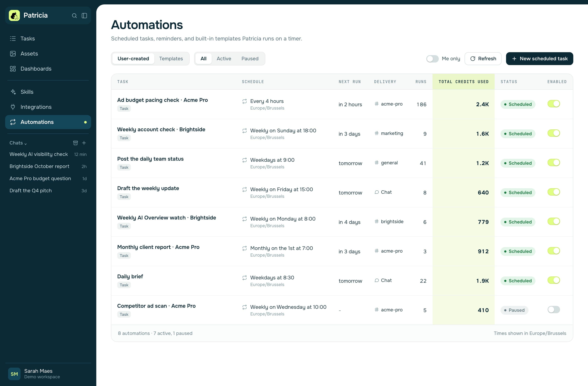Click repeat icon beside Weekly on Sunday
The width and height of the screenshot is (588, 386).
(245, 131)
